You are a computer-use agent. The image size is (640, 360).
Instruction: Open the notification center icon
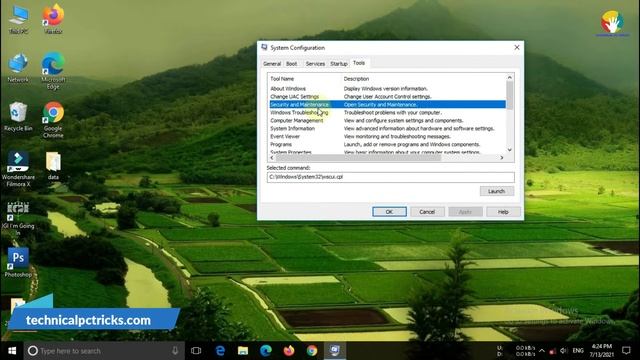[x=626, y=351]
